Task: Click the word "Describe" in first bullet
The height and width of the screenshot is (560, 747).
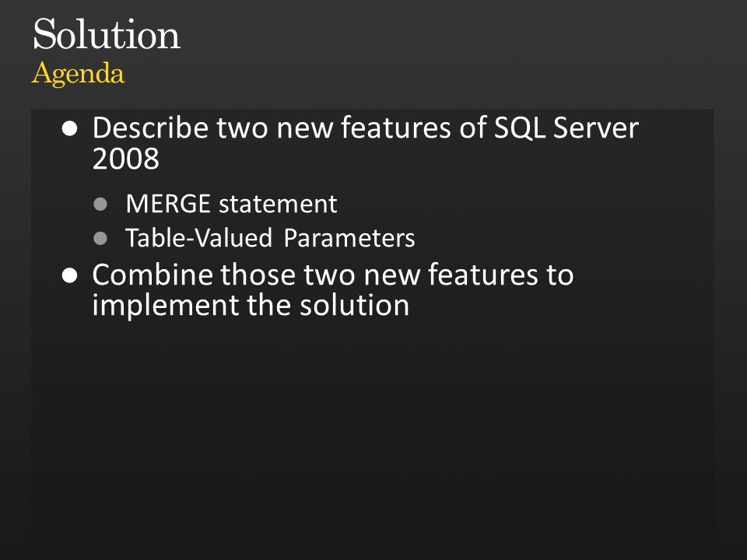Action: [x=150, y=128]
